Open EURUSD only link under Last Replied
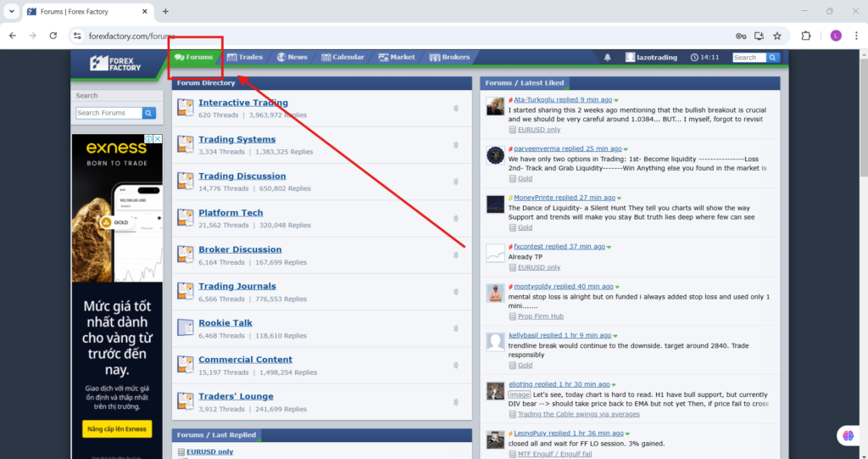Viewport: 868px width, 459px height. (x=210, y=452)
